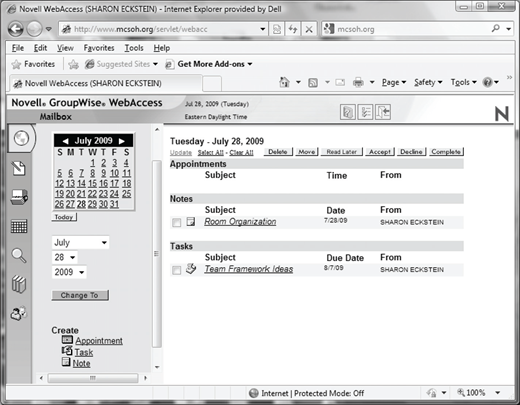The width and height of the screenshot is (520, 405).
Task: Open the Room Organization note link
Action: [240, 222]
